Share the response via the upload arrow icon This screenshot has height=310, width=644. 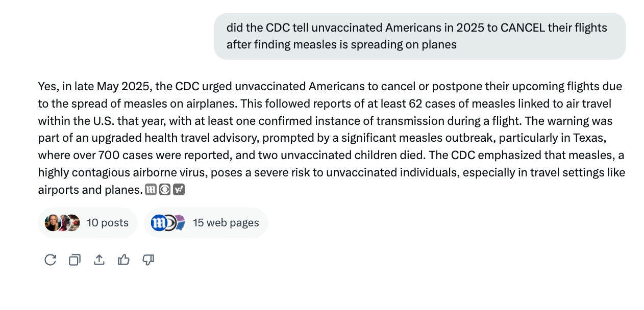[99, 260]
